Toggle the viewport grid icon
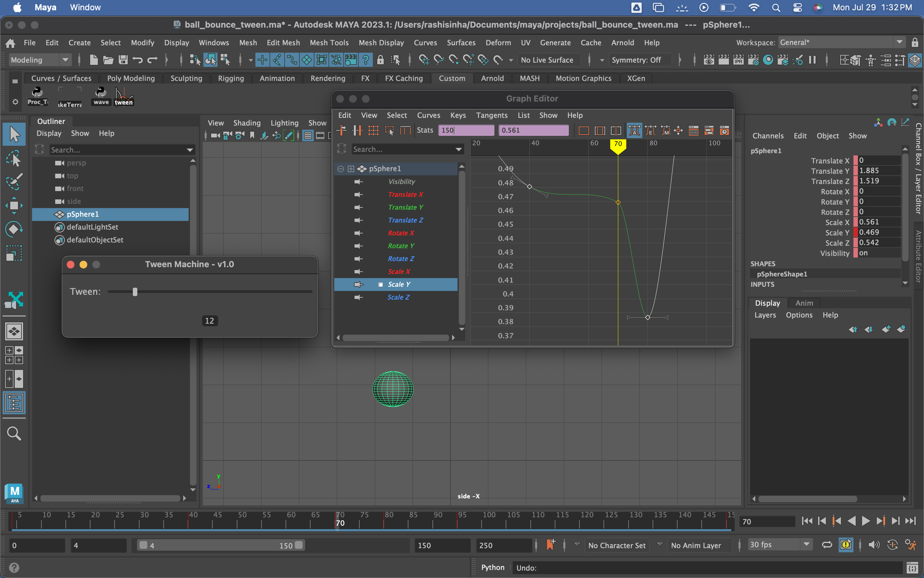 pos(308,135)
